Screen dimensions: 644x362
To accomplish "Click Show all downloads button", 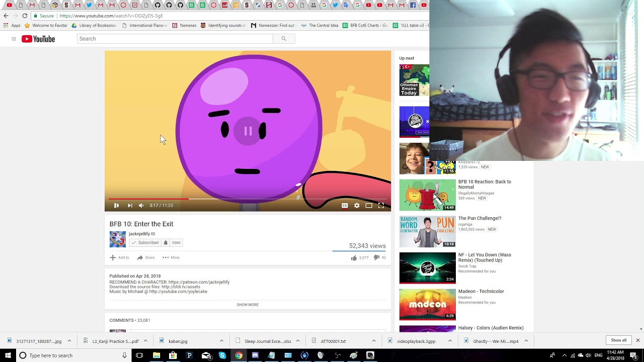I will (619, 340).
